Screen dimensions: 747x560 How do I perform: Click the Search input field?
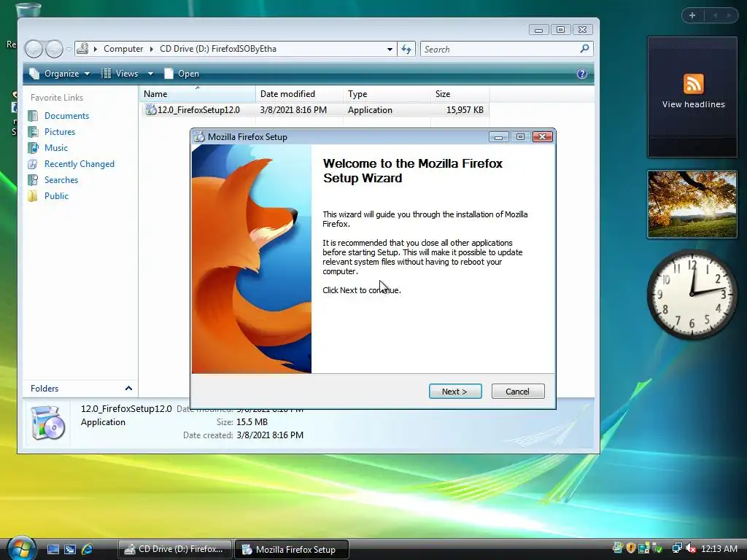498,49
